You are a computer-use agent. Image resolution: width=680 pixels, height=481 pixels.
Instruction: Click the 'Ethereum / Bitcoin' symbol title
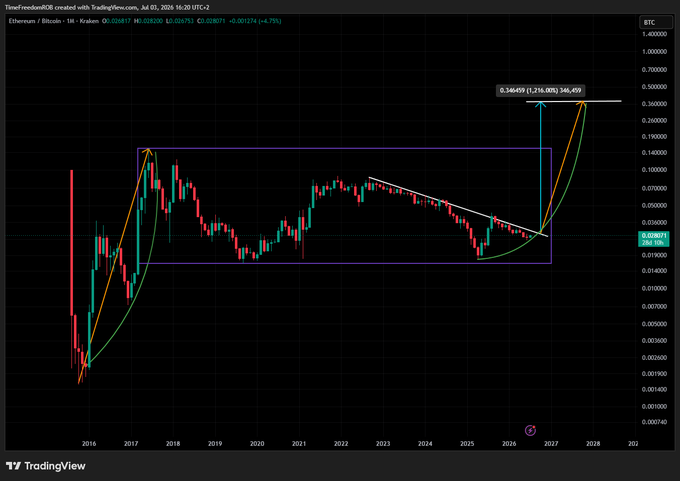pos(35,21)
